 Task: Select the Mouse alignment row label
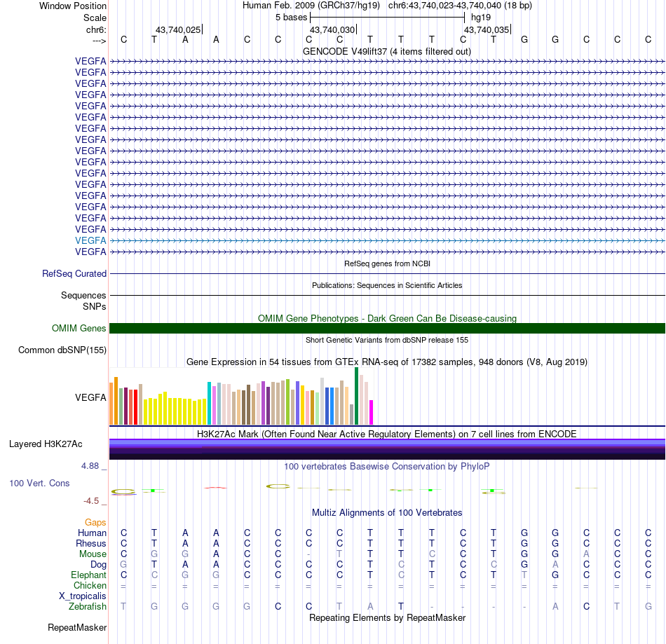click(93, 554)
